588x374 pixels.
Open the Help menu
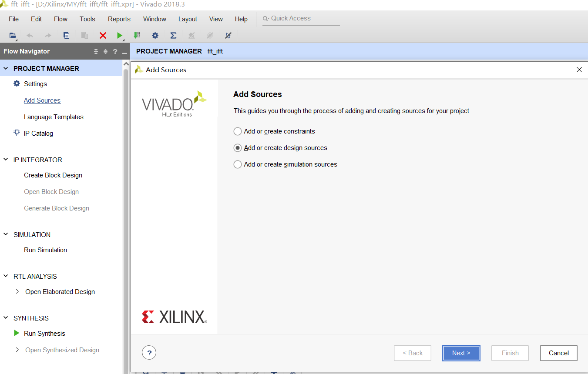tap(241, 19)
